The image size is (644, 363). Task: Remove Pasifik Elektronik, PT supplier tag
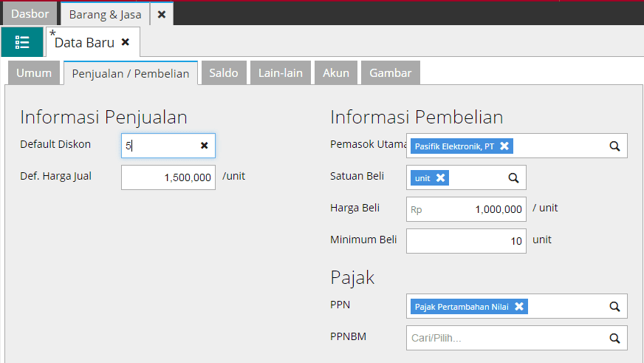pyautogui.click(x=504, y=146)
